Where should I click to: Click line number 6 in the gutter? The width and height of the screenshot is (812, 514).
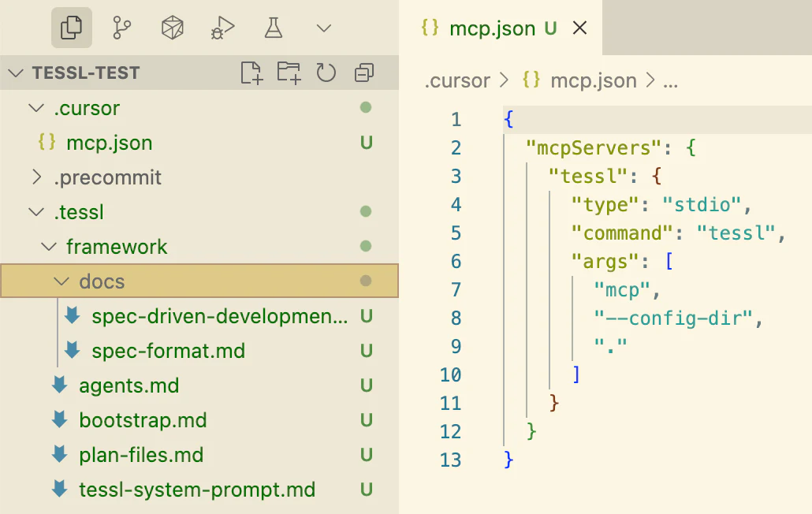pyautogui.click(x=456, y=262)
